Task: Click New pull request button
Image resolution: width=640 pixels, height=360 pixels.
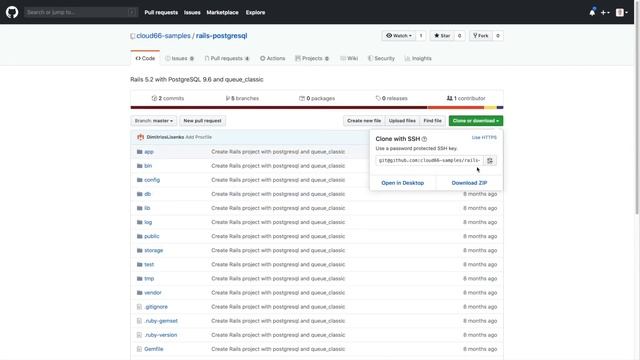Action: click(202, 121)
